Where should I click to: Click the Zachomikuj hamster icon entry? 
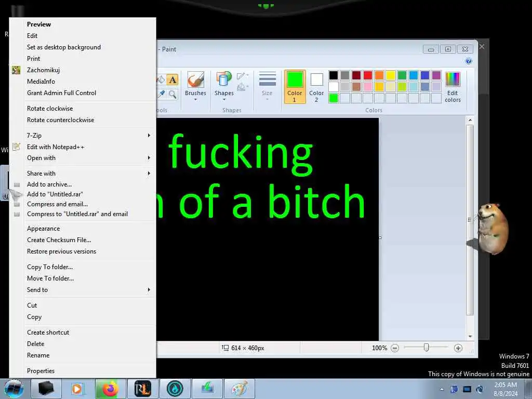click(x=16, y=70)
